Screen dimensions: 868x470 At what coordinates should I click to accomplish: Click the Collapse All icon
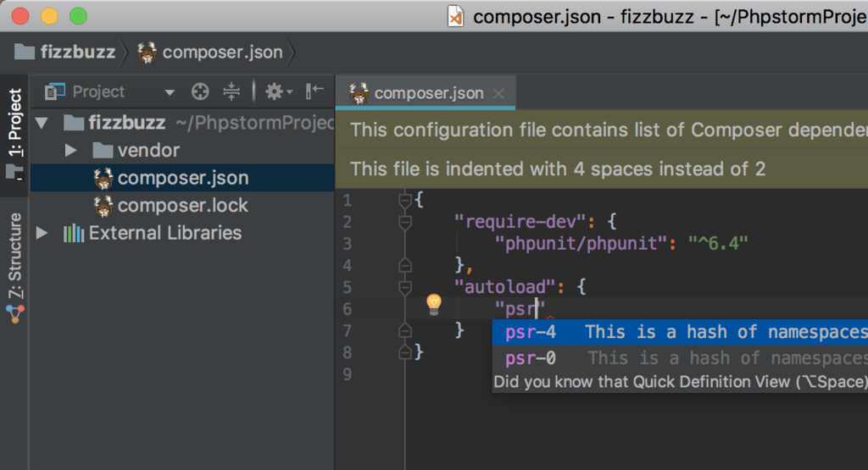[x=231, y=91]
